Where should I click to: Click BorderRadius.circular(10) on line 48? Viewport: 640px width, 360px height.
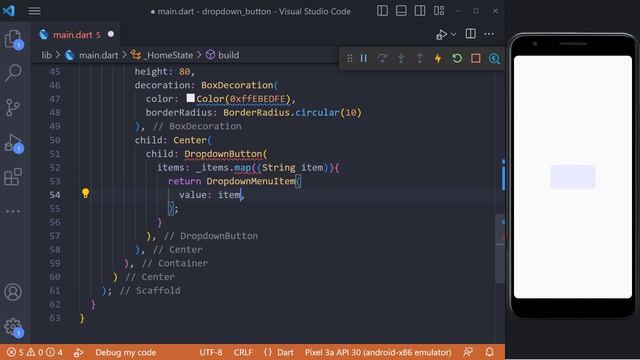tap(292, 113)
